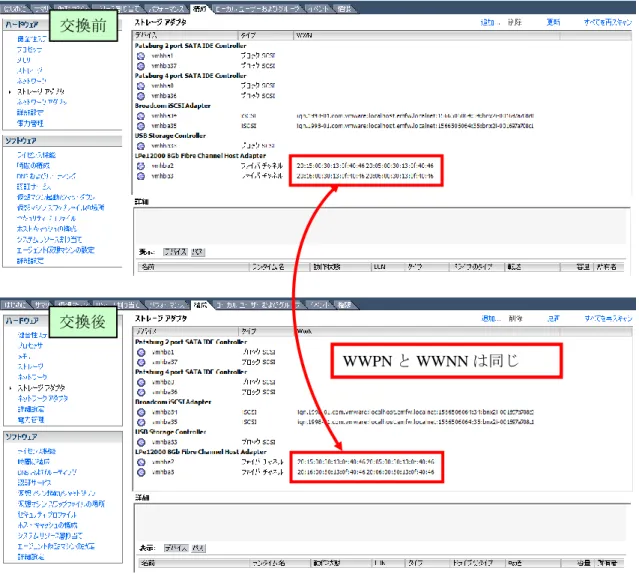
Task: Select プロセッサ in 交換前 hardware list
Action: (29, 49)
